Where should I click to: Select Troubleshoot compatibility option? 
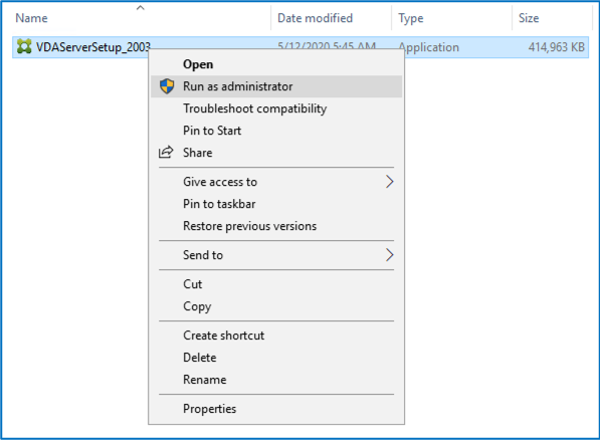pyautogui.click(x=255, y=108)
